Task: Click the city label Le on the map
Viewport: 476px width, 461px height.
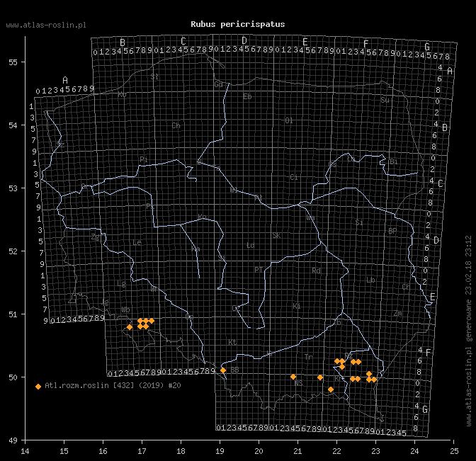Action: pyautogui.click(x=137, y=243)
